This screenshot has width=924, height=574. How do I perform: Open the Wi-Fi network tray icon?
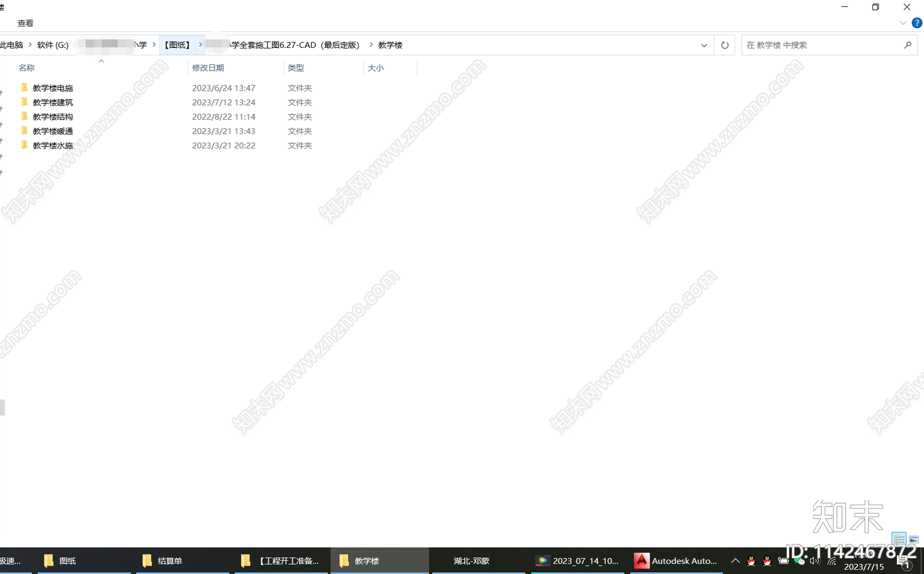tap(832, 561)
